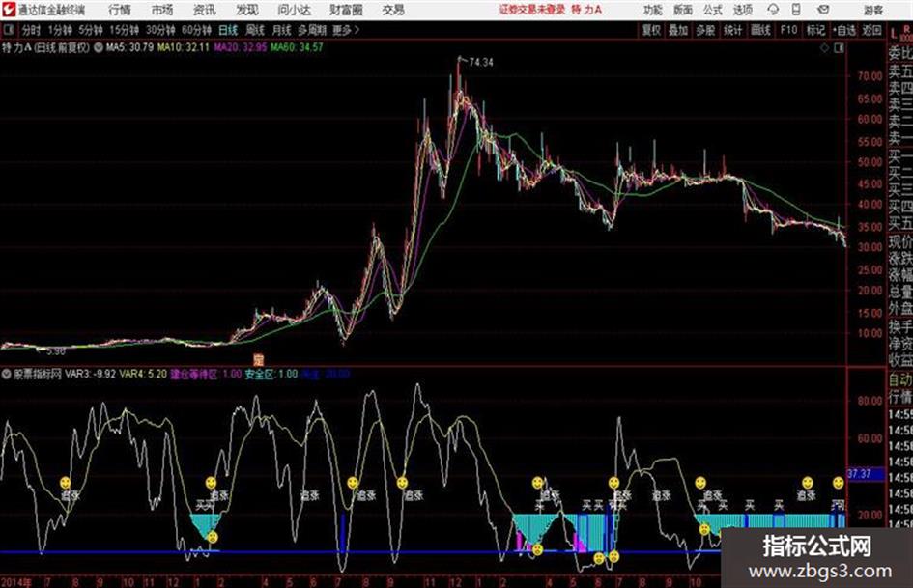
Task: Open the F10 company info
Action: tap(789, 30)
